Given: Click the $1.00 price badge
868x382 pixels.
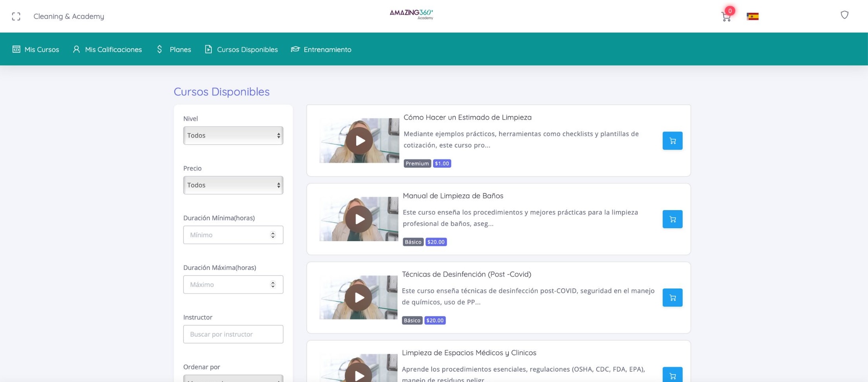Looking at the screenshot, I should click(x=442, y=163).
